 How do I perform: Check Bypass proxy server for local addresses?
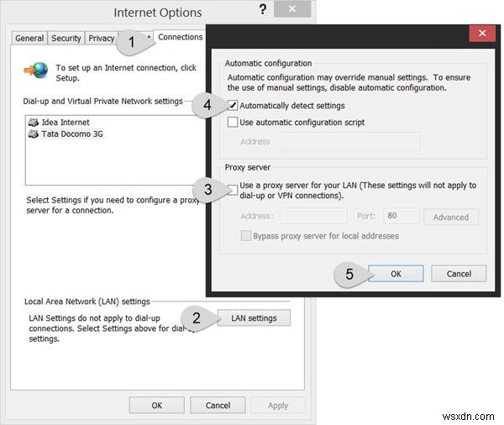(x=246, y=236)
